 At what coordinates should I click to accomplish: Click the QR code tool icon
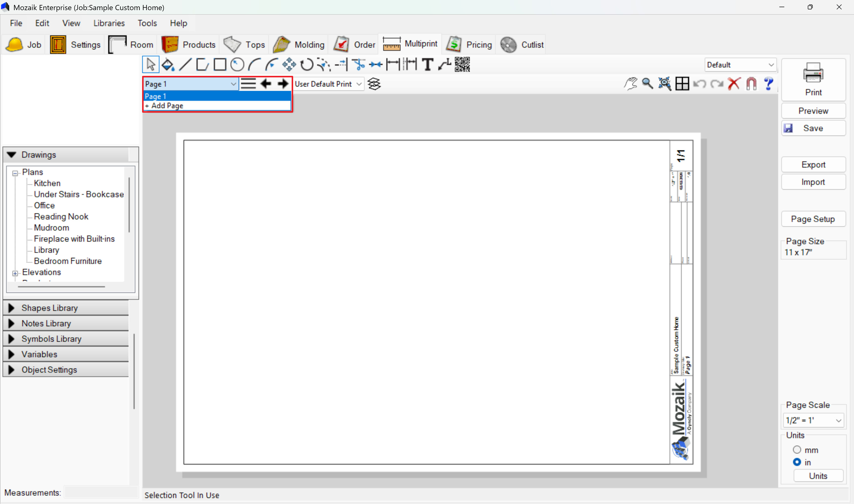pos(462,64)
